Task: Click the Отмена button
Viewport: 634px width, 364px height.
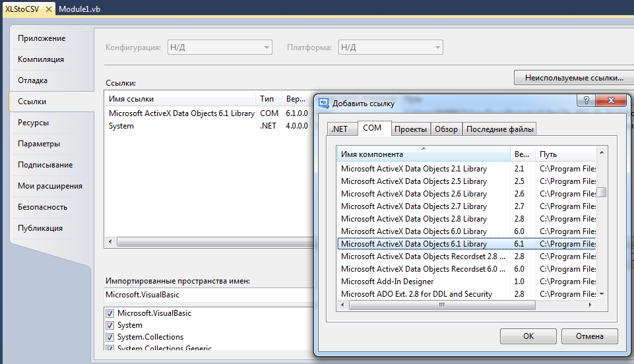Action: pyautogui.click(x=590, y=336)
